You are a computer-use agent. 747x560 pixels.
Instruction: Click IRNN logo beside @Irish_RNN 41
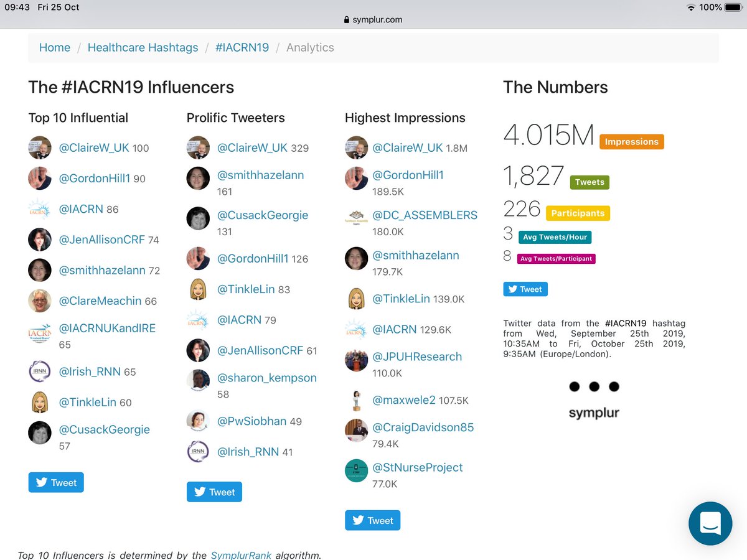[x=198, y=452]
